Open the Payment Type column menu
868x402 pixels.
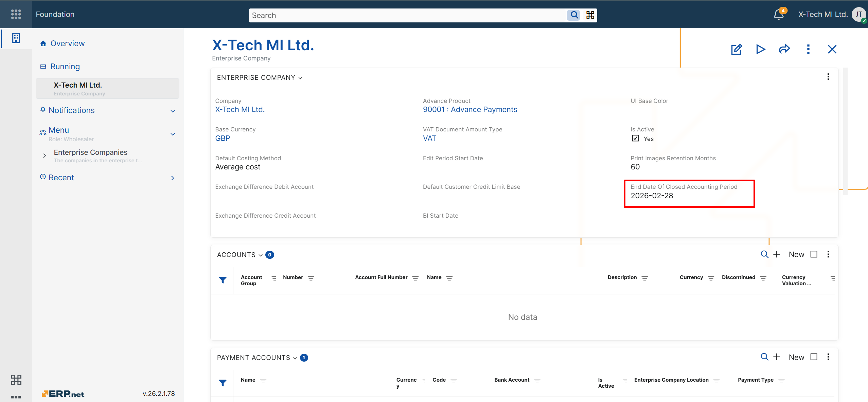[x=781, y=381]
